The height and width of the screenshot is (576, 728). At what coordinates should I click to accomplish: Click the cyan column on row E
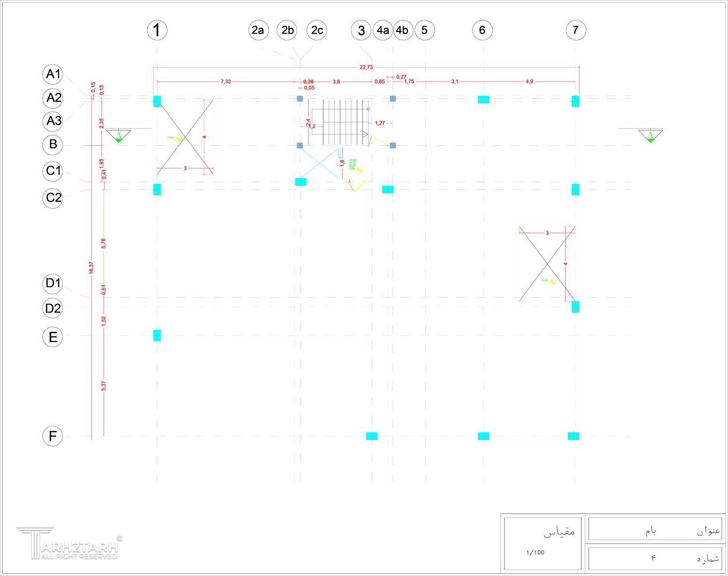coord(157,335)
